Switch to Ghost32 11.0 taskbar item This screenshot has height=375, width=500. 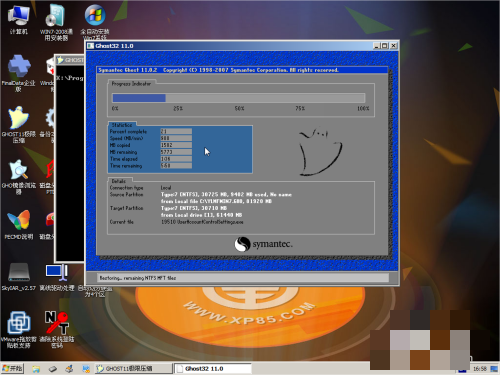213,369
